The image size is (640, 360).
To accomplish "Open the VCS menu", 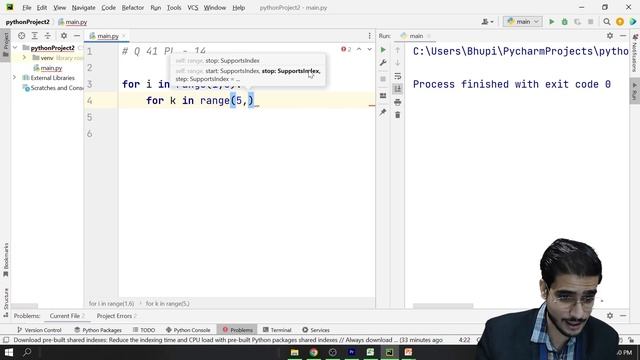I will 193,7.
